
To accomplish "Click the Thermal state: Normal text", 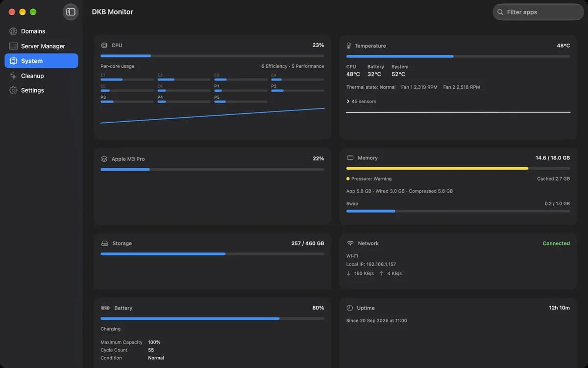I will tap(371, 87).
